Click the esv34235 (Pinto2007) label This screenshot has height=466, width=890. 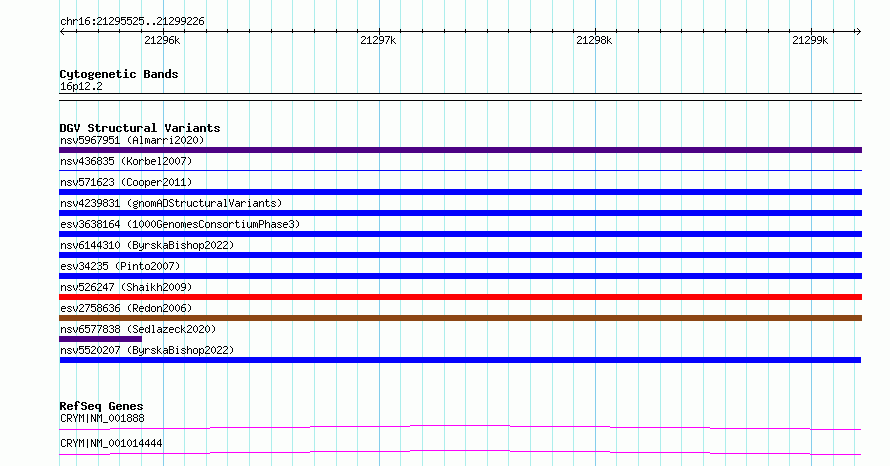click(x=120, y=266)
